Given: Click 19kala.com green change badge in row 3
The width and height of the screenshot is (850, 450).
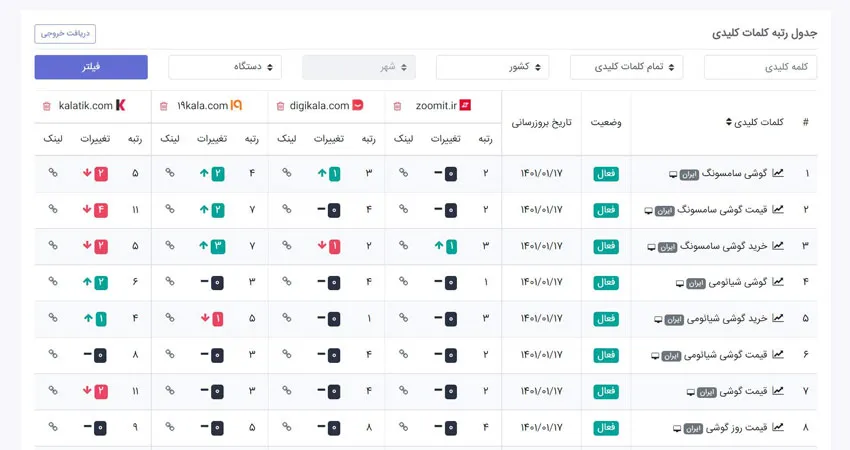Looking at the screenshot, I should pos(217,247).
